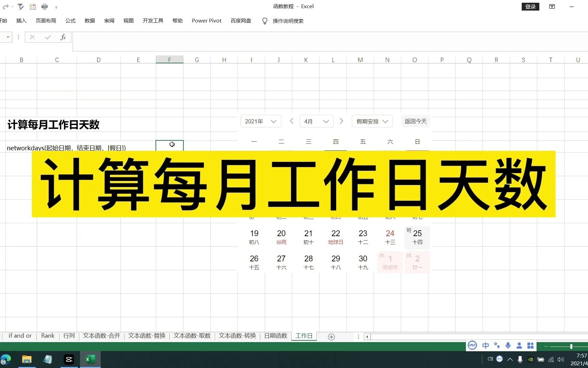Open the 视图 ribbon tab
The height and width of the screenshot is (368, 588).
129,21
